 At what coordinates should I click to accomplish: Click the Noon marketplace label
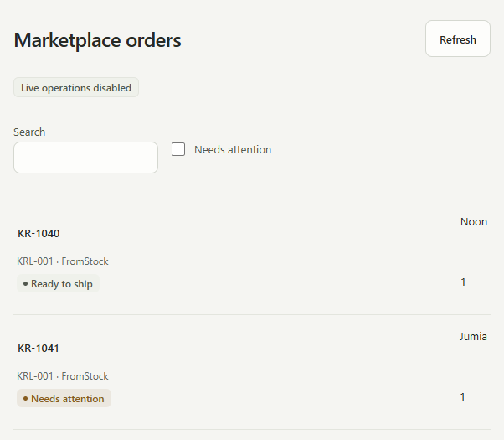pyautogui.click(x=474, y=222)
